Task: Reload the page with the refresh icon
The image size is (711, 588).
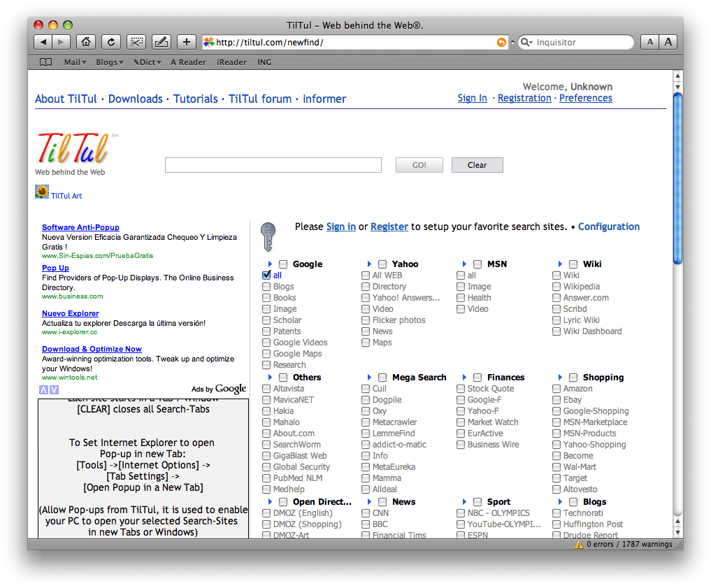Action: click(111, 42)
